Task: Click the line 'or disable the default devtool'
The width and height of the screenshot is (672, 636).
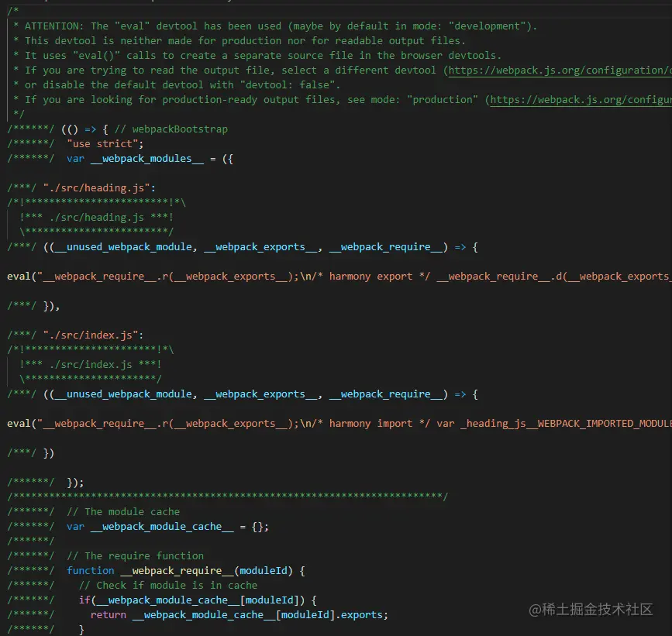Action: (x=177, y=84)
